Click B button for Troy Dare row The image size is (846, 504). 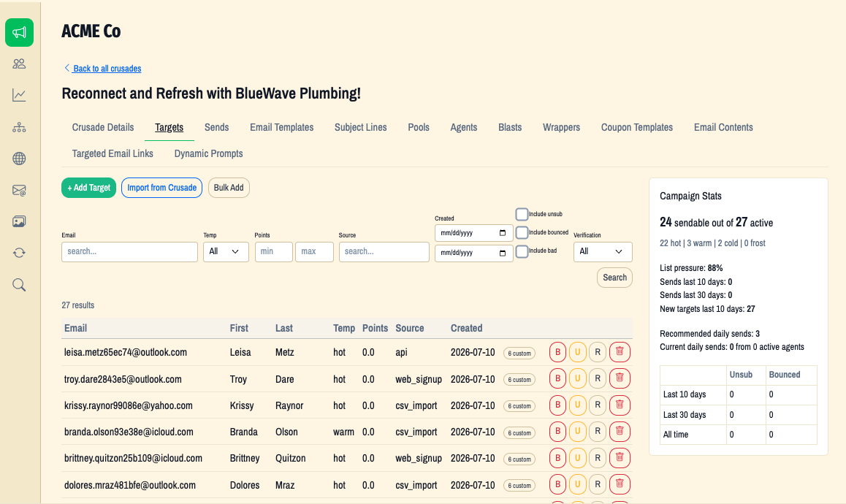coord(558,378)
